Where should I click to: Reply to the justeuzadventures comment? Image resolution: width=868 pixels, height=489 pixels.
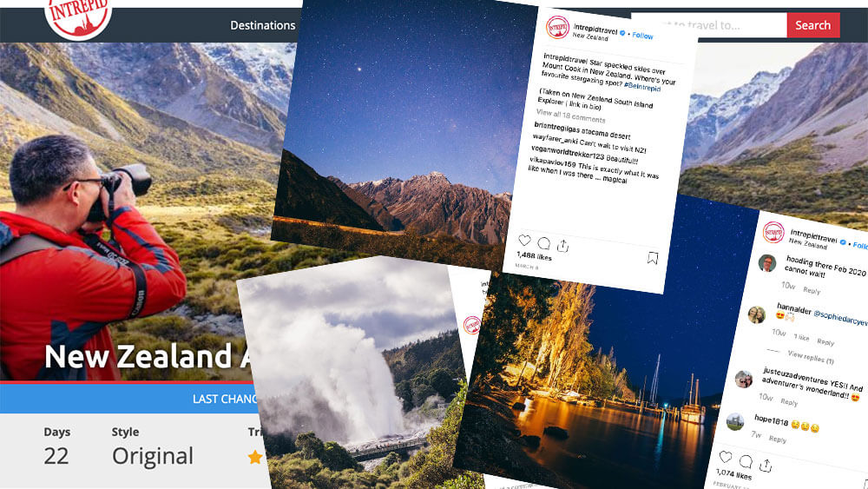pyautogui.click(x=789, y=402)
